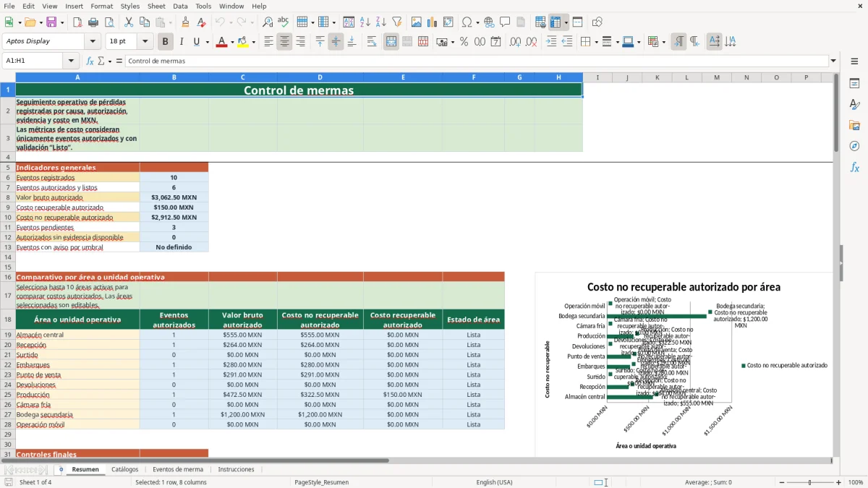Adjust the zoom slider handle

(810, 482)
